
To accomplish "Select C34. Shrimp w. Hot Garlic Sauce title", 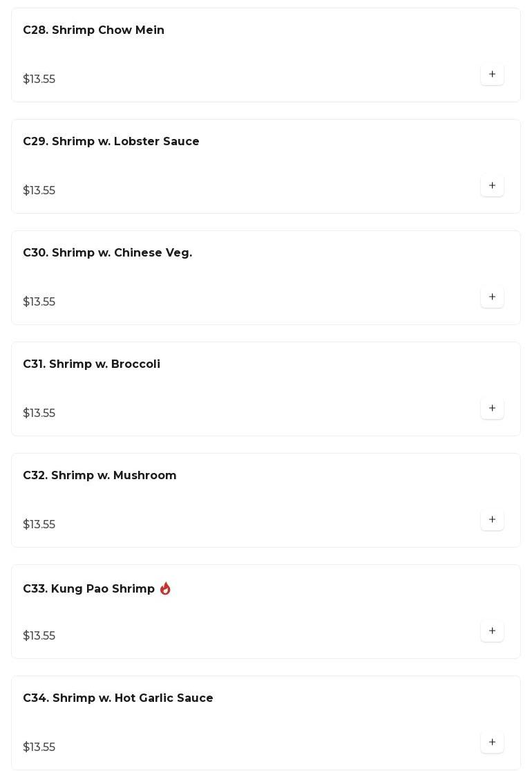I will [x=118, y=698].
